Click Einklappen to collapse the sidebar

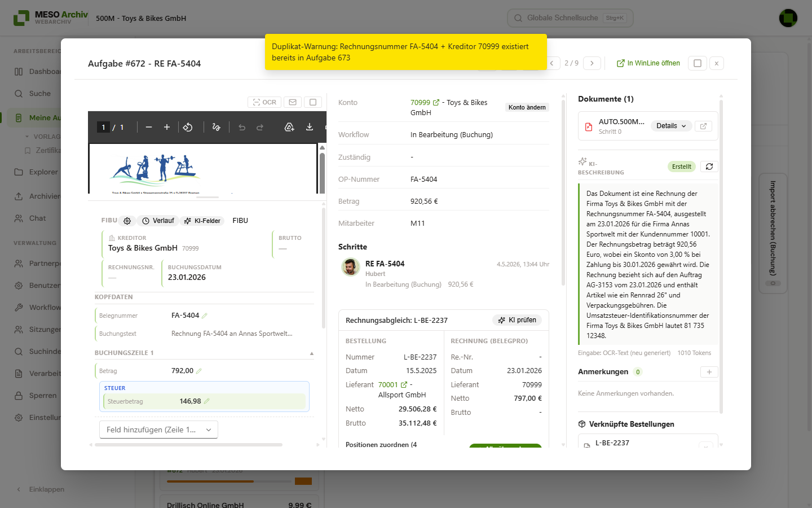(41, 489)
